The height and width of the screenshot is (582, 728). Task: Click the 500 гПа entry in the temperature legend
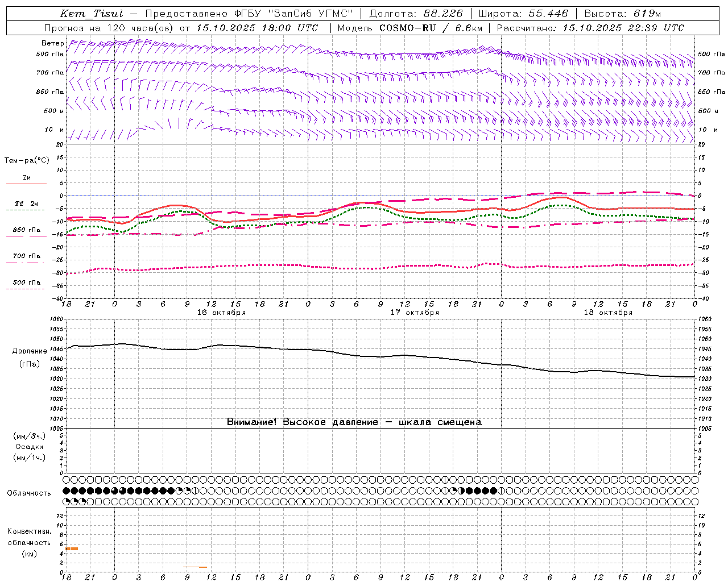tap(27, 282)
